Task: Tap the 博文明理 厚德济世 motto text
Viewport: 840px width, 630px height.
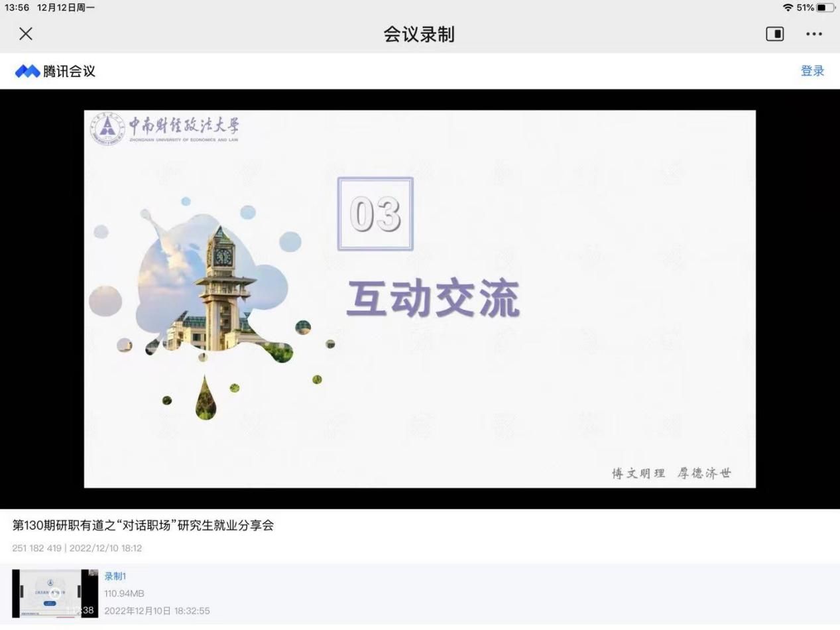Action: (671, 473)
